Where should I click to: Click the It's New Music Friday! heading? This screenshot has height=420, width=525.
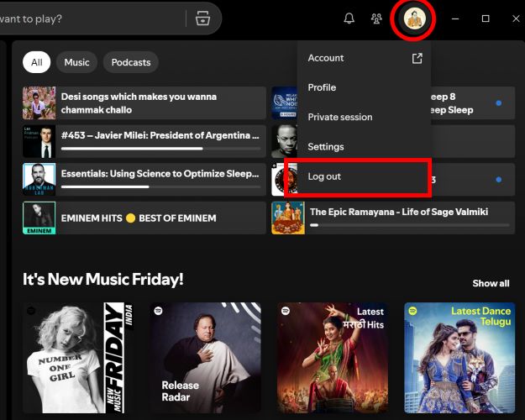coord(103,280)
